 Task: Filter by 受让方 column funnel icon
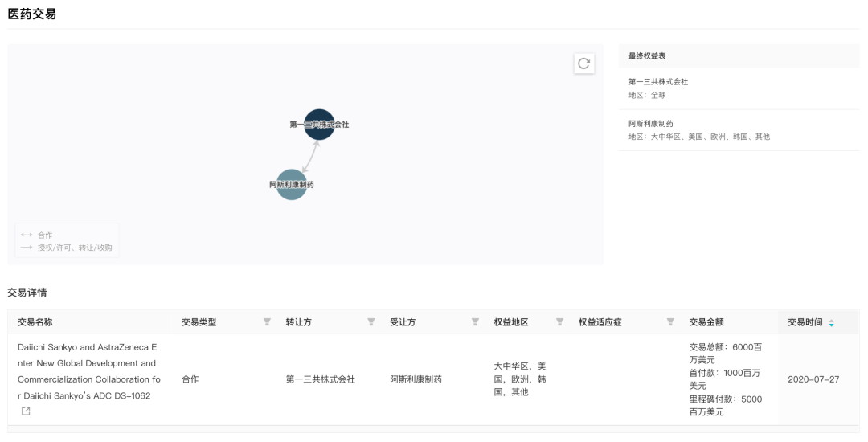pyautogui.click(x=475, y=322)
